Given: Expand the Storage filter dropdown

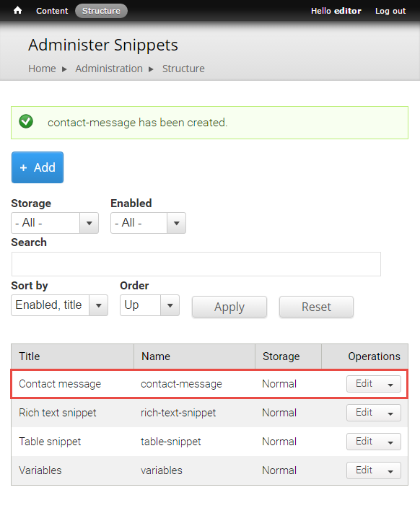Looking at the screenshot, I should 55,223.
